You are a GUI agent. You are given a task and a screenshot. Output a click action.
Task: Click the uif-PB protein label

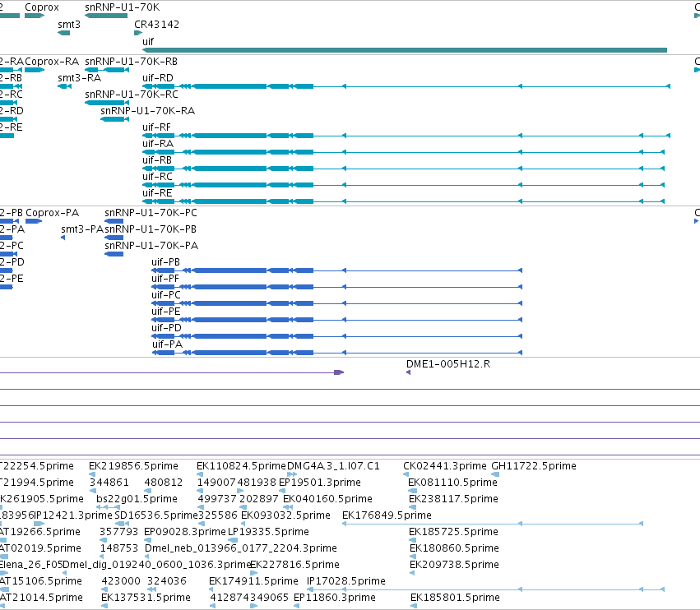pyautogui.click(x=165, y=262)
